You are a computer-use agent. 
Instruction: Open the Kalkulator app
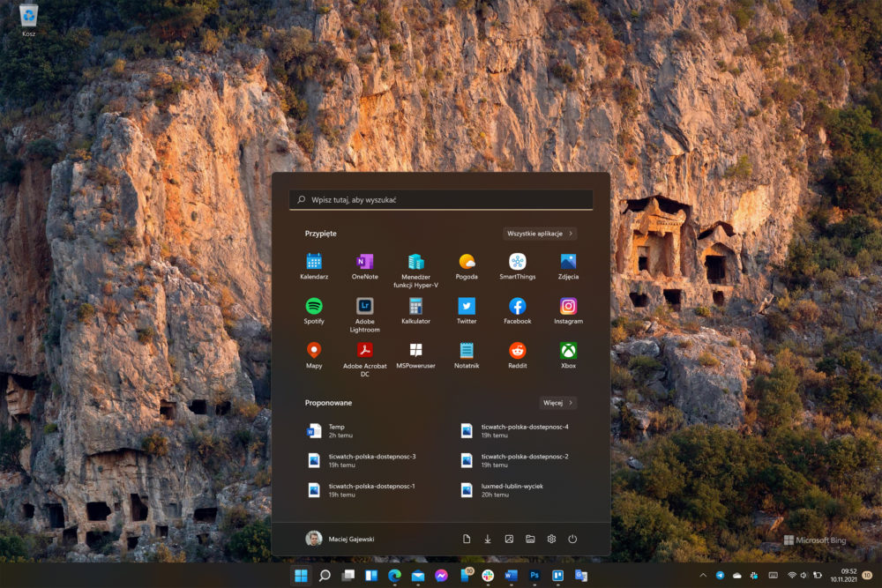pos(415,311)
